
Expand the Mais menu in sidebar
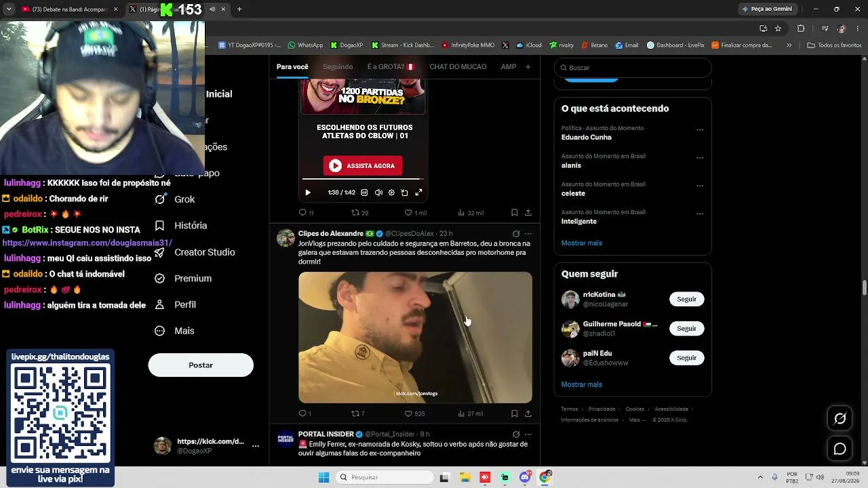(x=175, y=331)
